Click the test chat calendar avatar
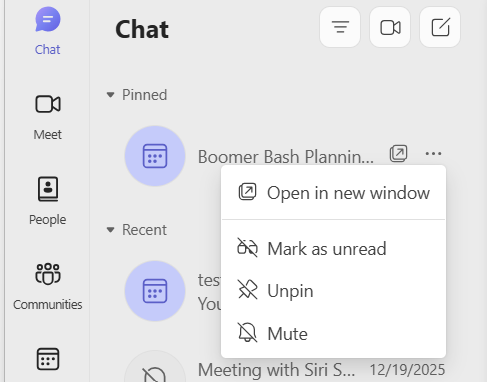Screen dimensions: 487x382 click(x=155, y=291)
